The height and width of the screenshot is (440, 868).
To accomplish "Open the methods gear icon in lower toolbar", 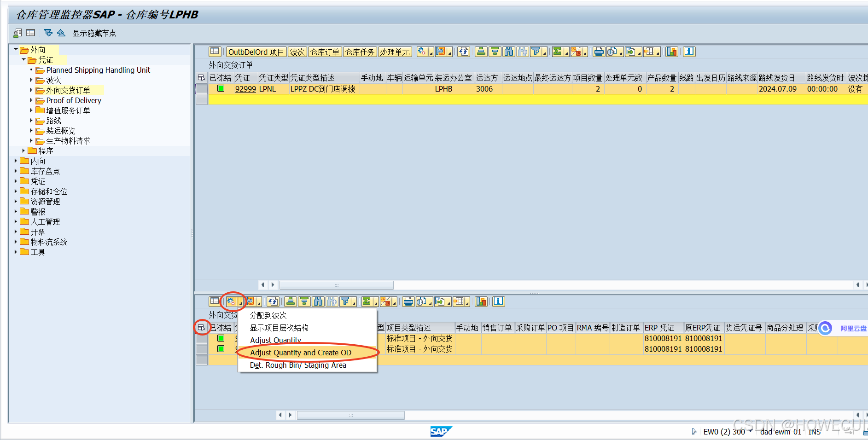I will point(231,301).
